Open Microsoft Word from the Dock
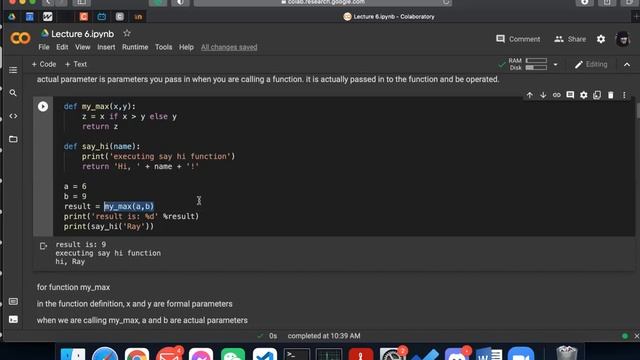Image resolution: width=640 pixels, height=360 pixels. coord(489,353)
